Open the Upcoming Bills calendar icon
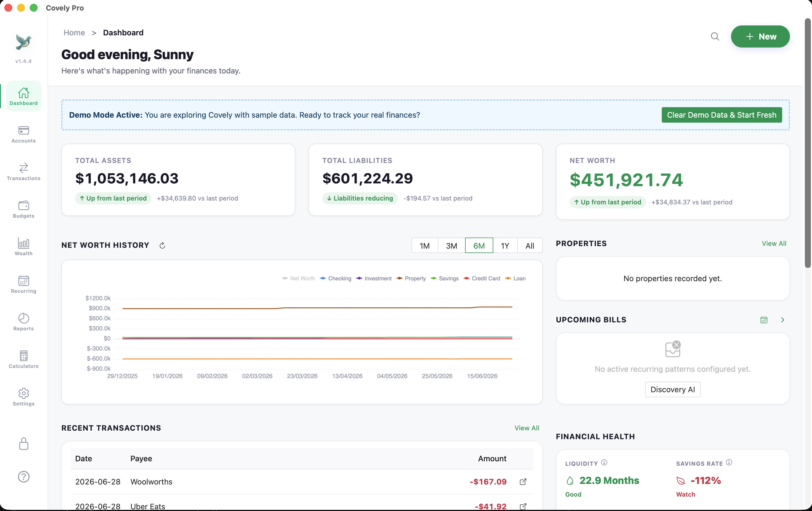The image size is (812, 511). [x=763, y=320]
